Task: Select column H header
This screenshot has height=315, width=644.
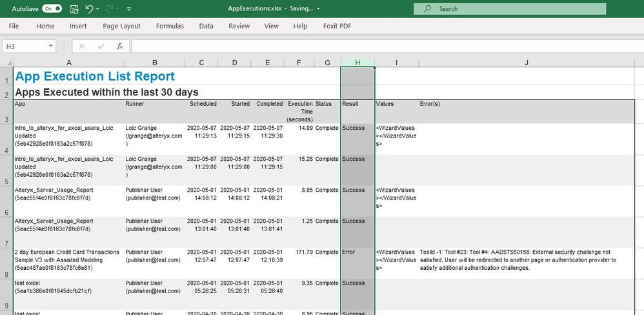Action: coord(357,63)
